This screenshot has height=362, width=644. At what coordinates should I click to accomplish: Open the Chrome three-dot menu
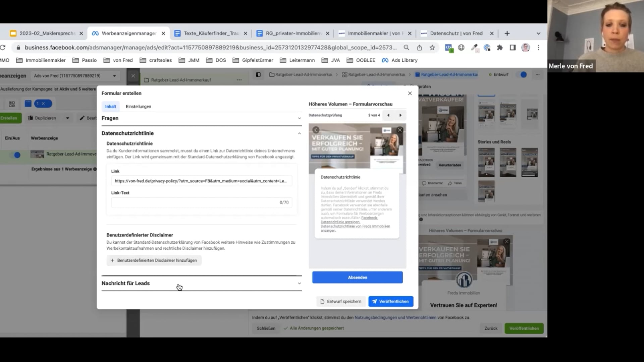(538, 48)
